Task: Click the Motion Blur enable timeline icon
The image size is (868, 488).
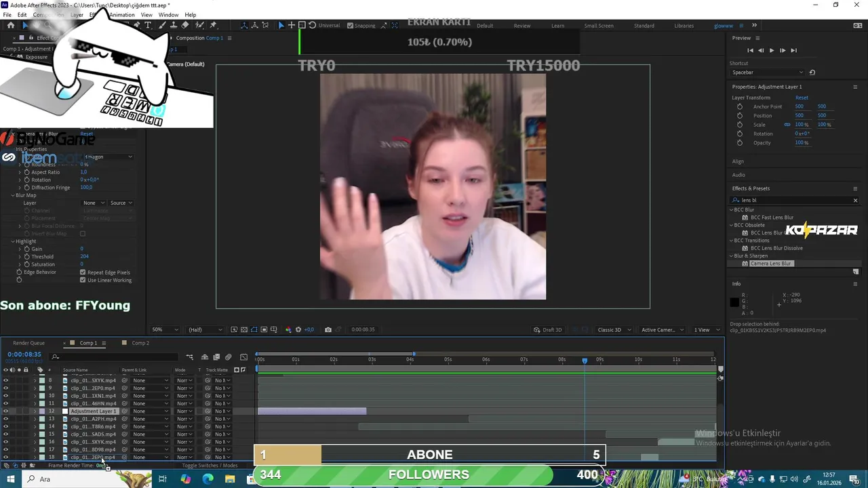Action: [229, 357]
